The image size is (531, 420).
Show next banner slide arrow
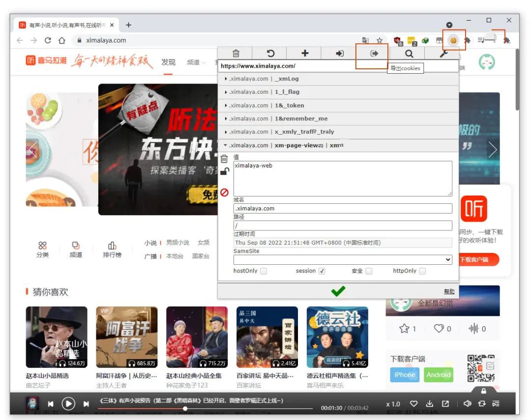pyautogui.click(x=493, y=149)
